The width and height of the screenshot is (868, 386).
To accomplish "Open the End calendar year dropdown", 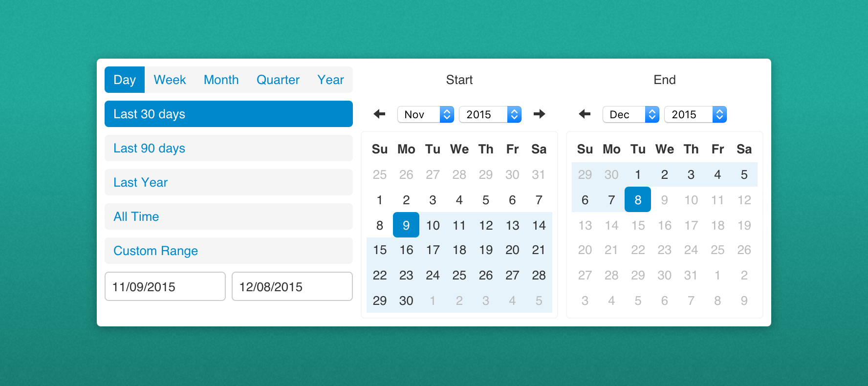I will coord(695,114).
